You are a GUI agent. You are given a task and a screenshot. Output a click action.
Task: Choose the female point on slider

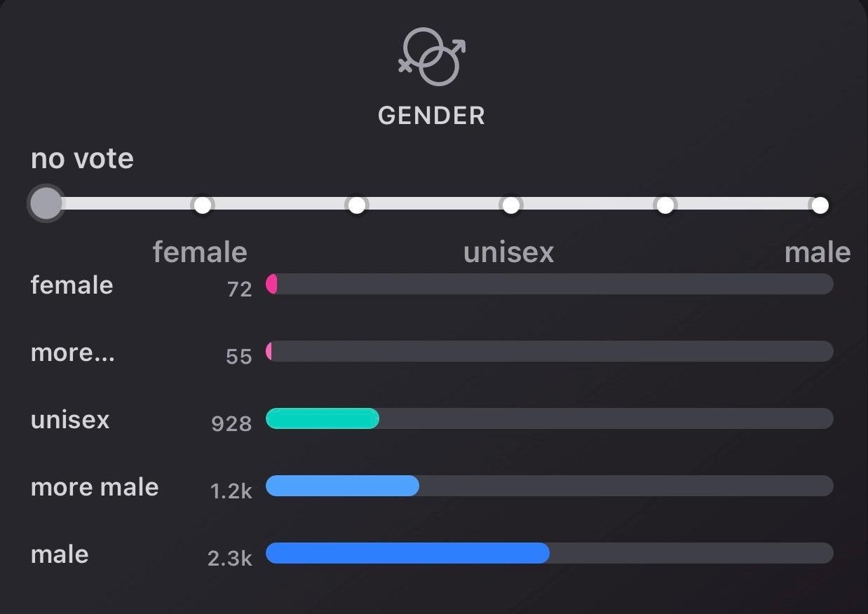click(203, 205)
